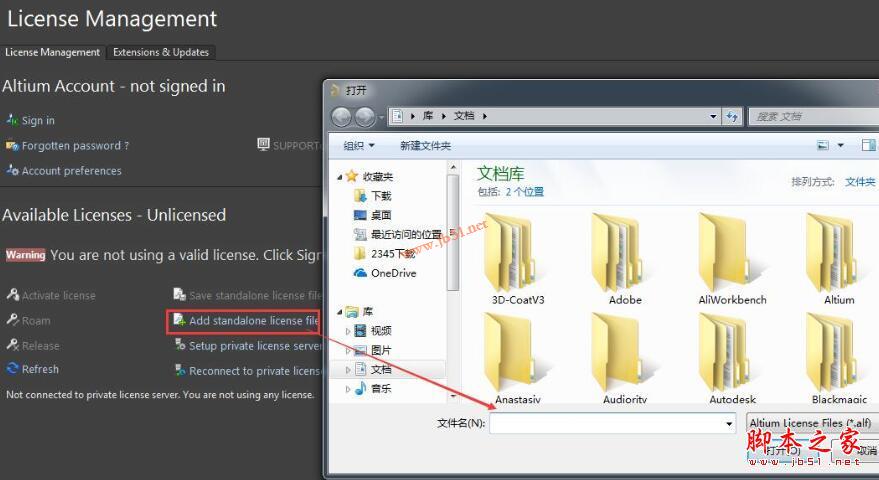Click the Sign in link
This screenshot has width=879, height=480.
click(38, 120)
